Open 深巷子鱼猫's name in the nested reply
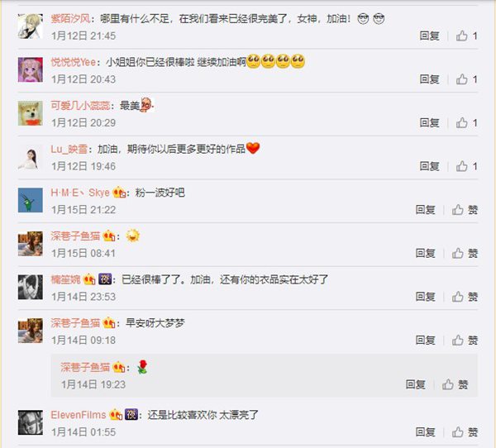The width and height of the screenshot is (496, 448). 85,367
